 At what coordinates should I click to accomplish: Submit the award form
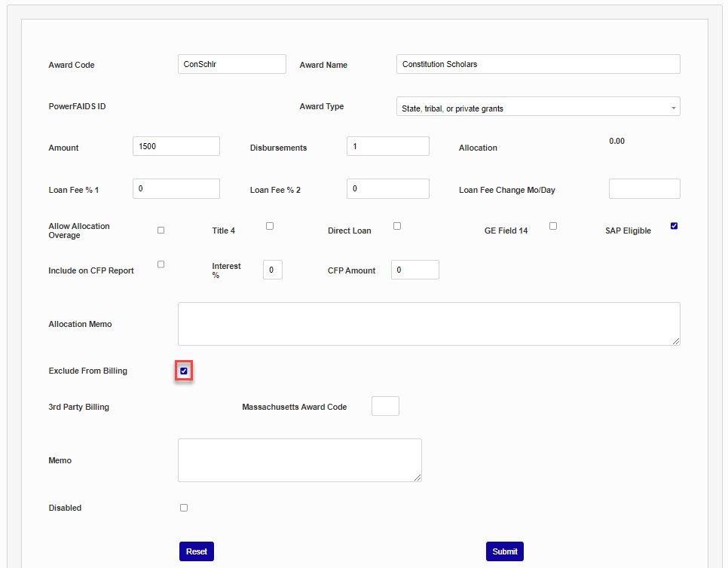pos(504,551)
